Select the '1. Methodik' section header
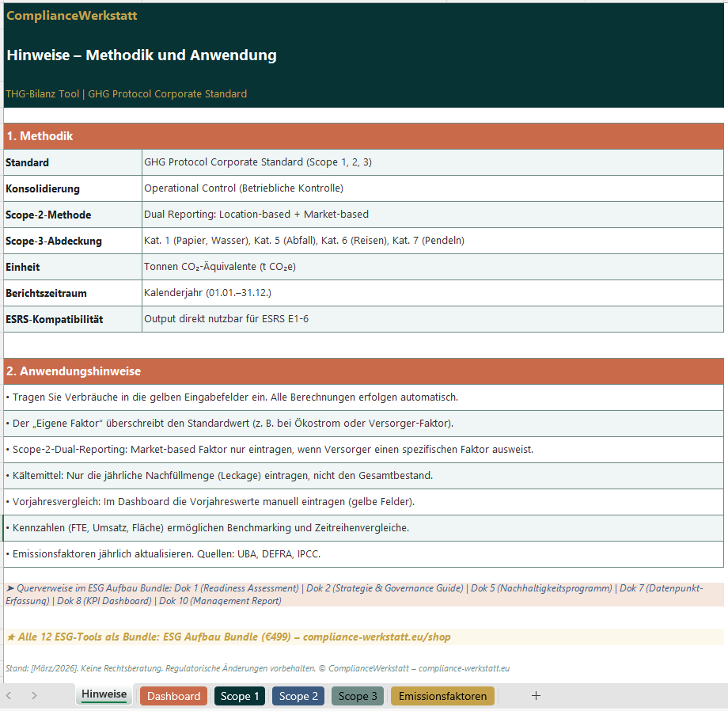 pyautogui.click(x=363, y=136)
